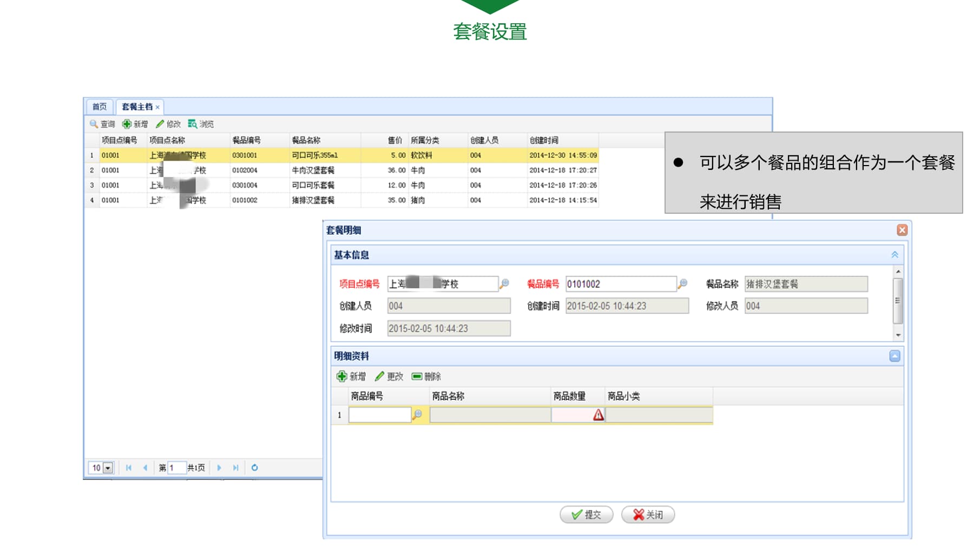Click the 新增 green plus icon on toolbar
980x559 pixels.
tap(126, 123)
